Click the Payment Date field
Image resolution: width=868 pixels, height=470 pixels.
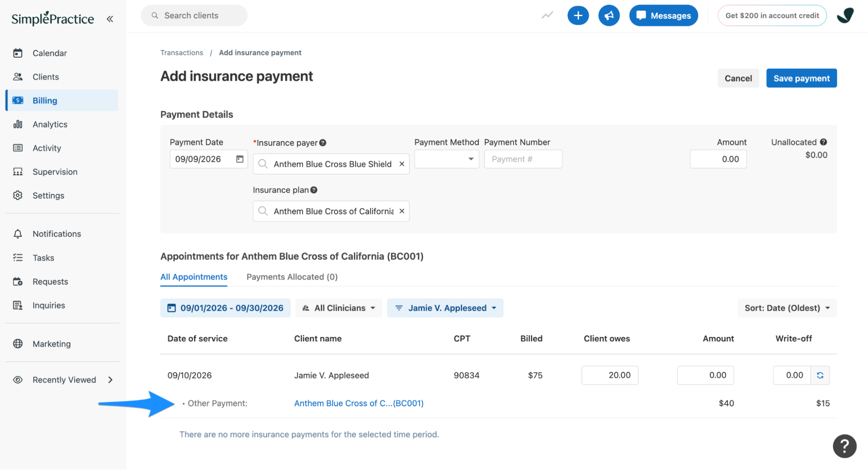tap(208, 159)
